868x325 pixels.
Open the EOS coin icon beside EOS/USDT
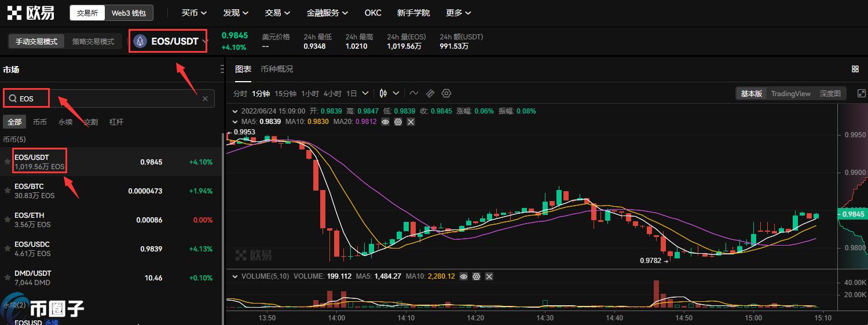pyautogui.click(x=140, y=41)
